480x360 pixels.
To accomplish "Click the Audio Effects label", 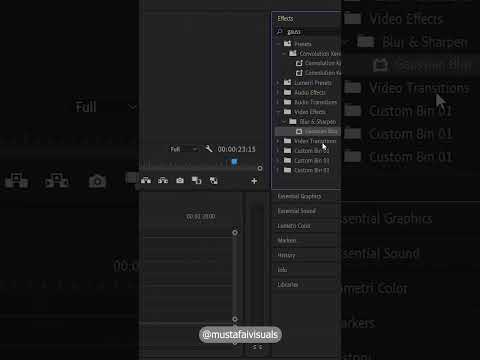I will [x=310, y=93].
